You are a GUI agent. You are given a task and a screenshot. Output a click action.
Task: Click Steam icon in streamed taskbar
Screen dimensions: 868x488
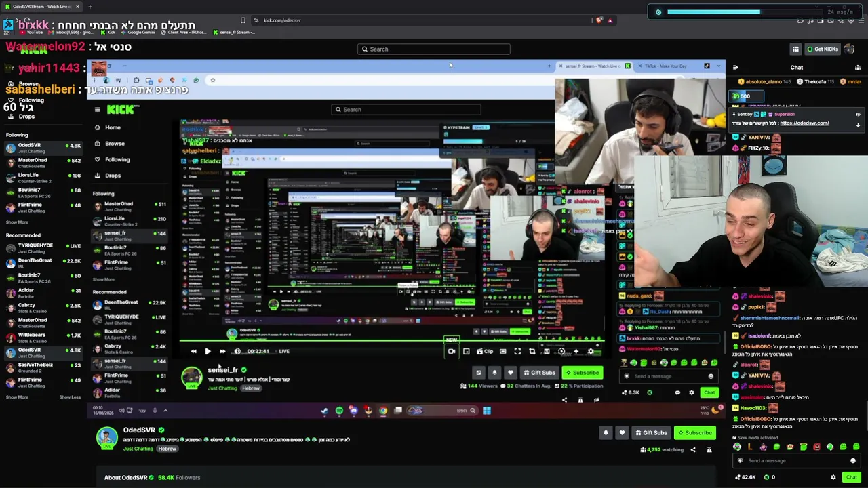(324, 411)
